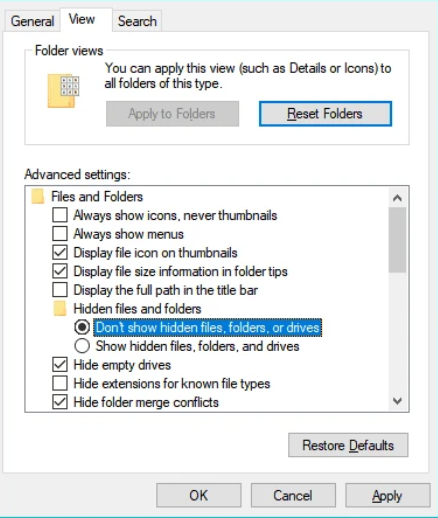The height and width of the screenshot is (518, 438).
Task: Switch to the General tab
Action: click(32, 21)
